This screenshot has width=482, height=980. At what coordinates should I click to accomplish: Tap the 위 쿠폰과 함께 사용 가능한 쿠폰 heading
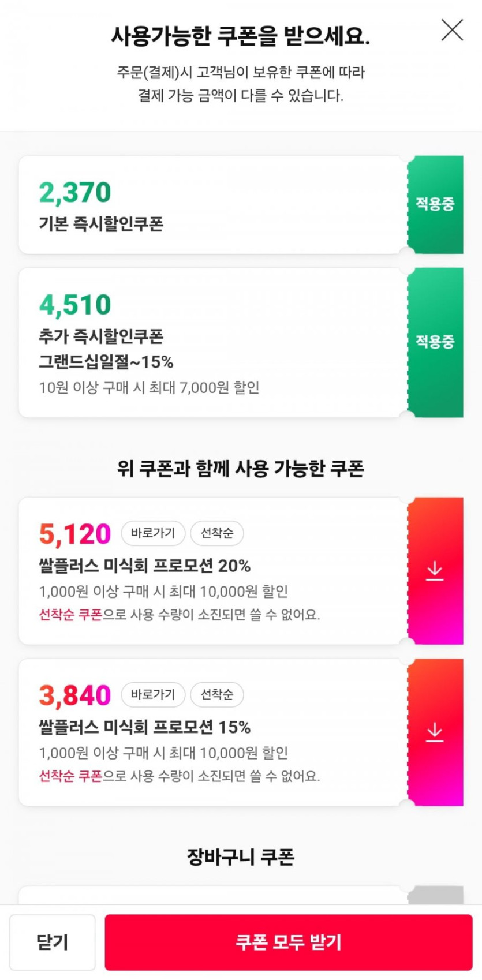pyautogui.click(x=241, y=469)
